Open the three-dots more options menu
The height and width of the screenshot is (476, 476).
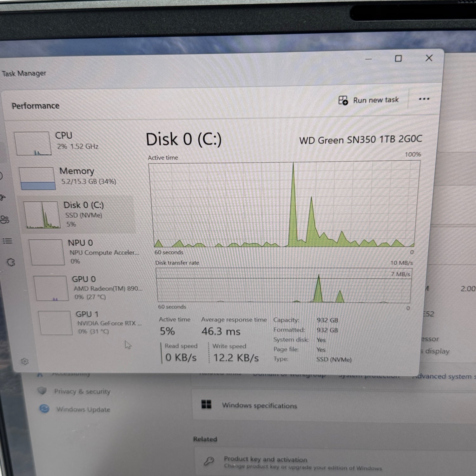click(424, 99)
